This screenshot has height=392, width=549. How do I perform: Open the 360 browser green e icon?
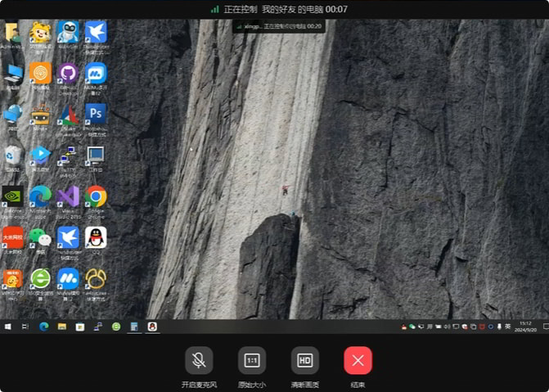point(39,279)
